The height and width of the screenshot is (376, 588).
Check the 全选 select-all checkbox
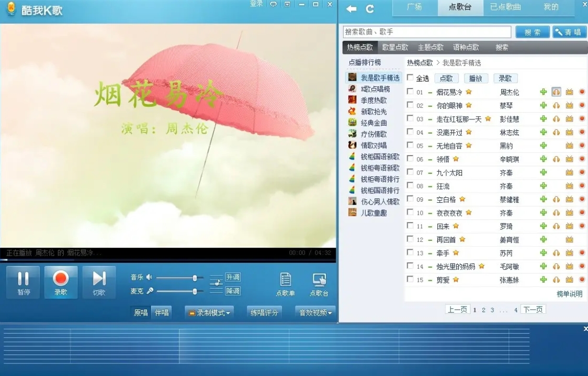coord(410,78)
